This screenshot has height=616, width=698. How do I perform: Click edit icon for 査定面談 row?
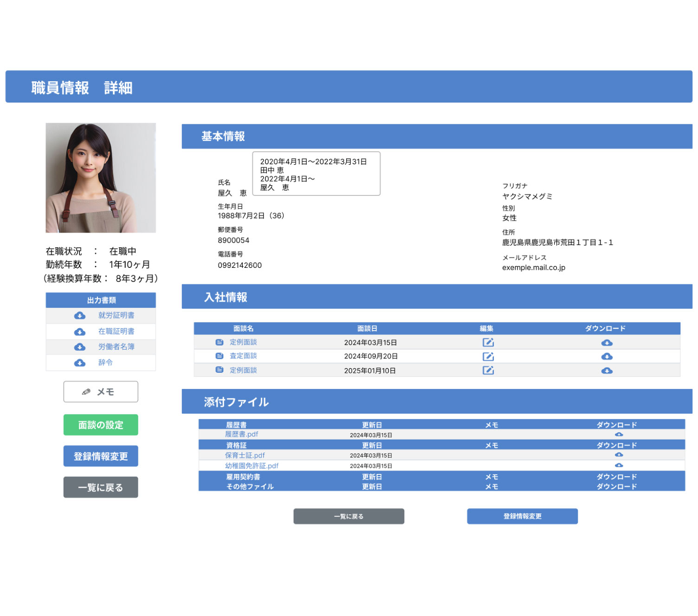(488, 357)
